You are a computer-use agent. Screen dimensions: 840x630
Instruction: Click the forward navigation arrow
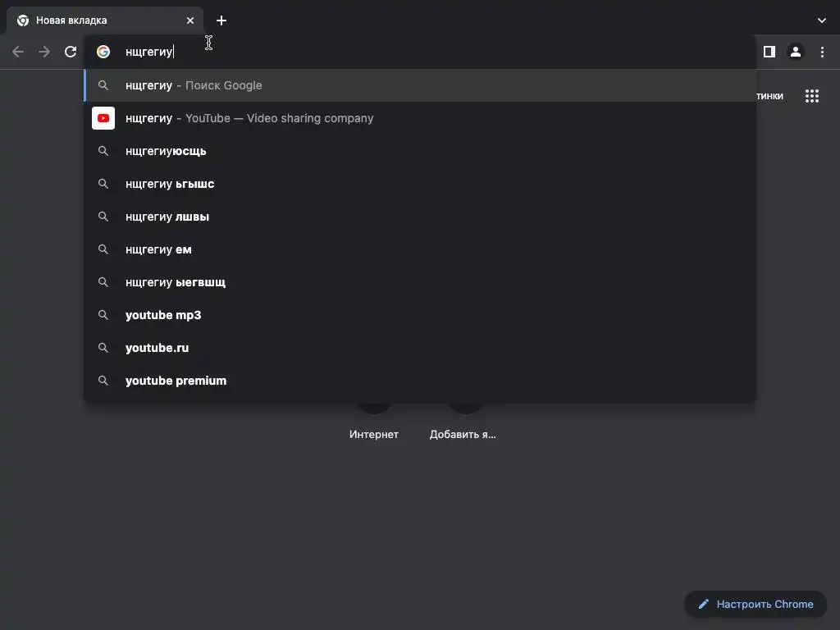tap(44, 52)
